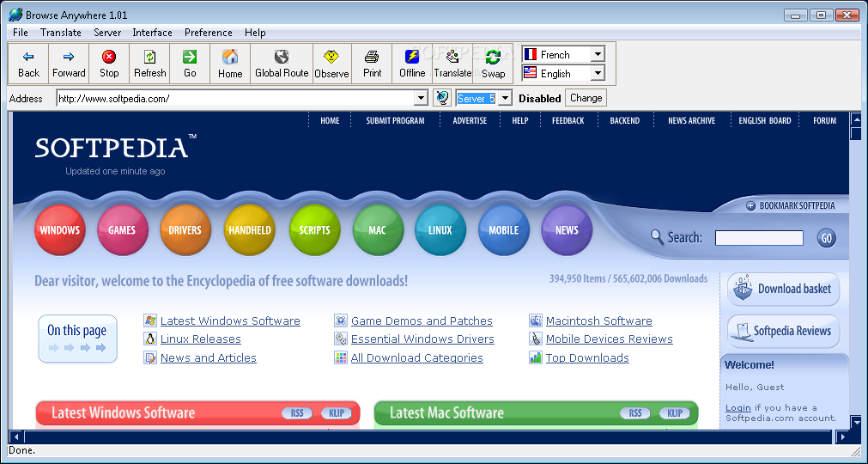
Task: Open the English target language dropdown
Action: pos(598,73)
